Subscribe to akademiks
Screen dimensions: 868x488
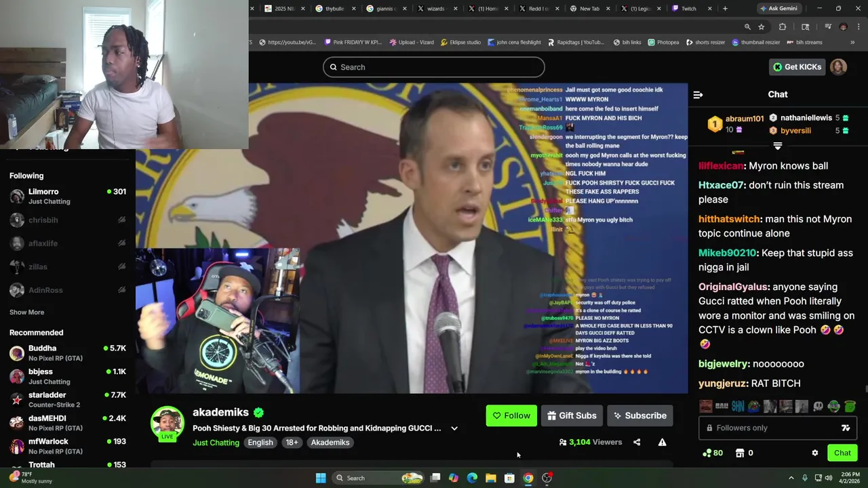pos(639,415)
